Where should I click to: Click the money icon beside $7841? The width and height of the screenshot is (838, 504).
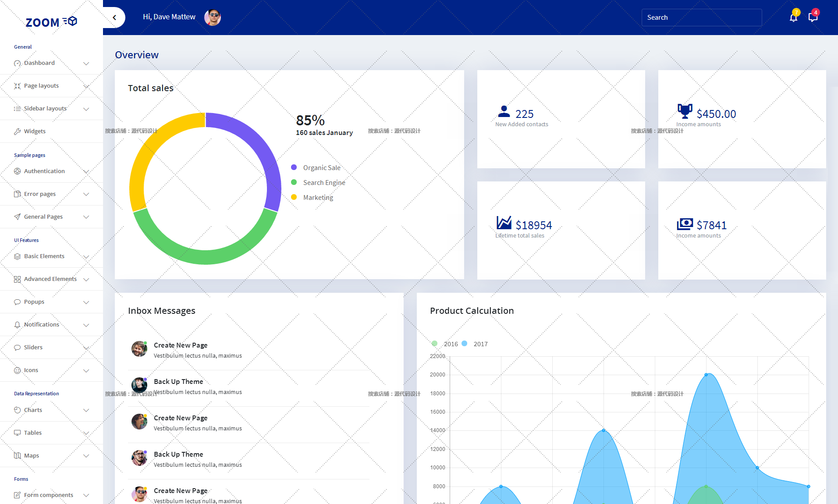click(x=685, y=224)
